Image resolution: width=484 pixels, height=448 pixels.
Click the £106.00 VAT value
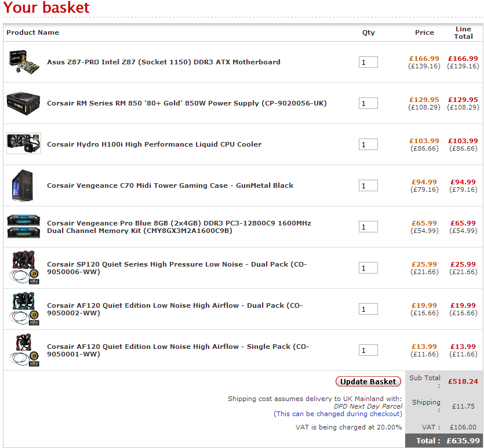click(x=463, y=427)
